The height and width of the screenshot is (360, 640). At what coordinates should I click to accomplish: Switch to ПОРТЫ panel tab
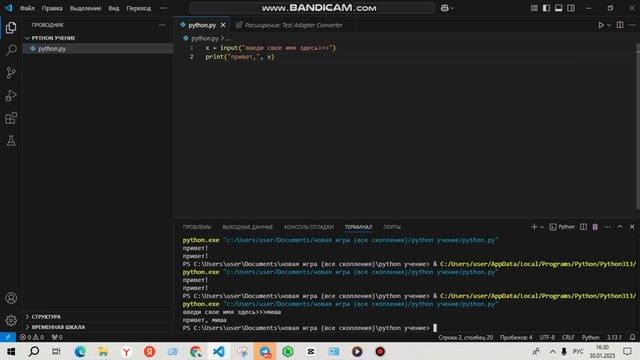392,227
